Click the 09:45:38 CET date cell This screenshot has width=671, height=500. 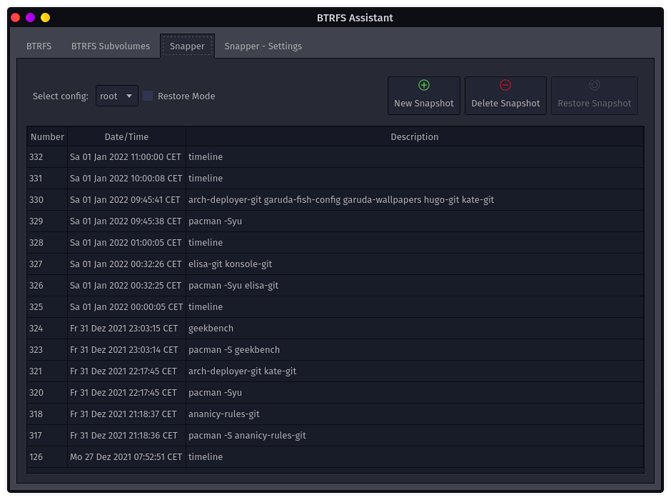(x=126, y=221)
